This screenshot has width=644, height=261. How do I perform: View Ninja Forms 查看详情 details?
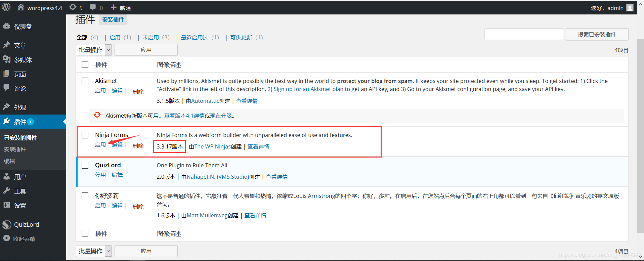click(258, 146)
